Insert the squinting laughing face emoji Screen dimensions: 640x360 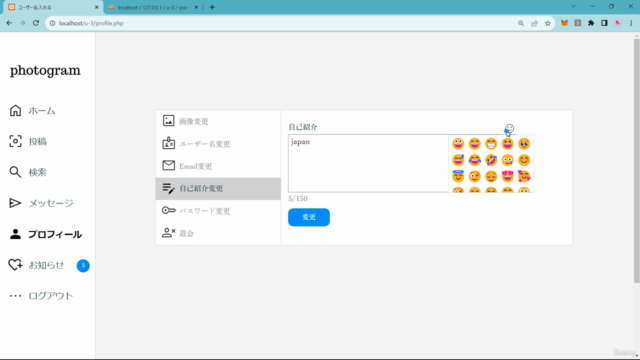click(507, 144)
